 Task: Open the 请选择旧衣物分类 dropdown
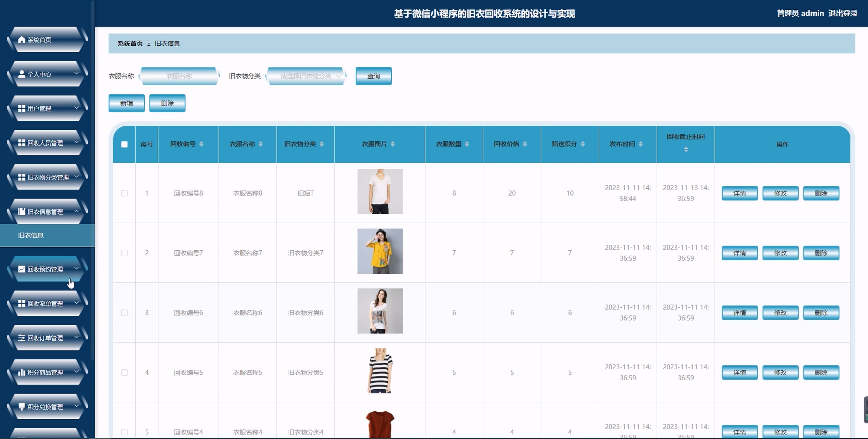pyautogui.click(x=306, y=76)
